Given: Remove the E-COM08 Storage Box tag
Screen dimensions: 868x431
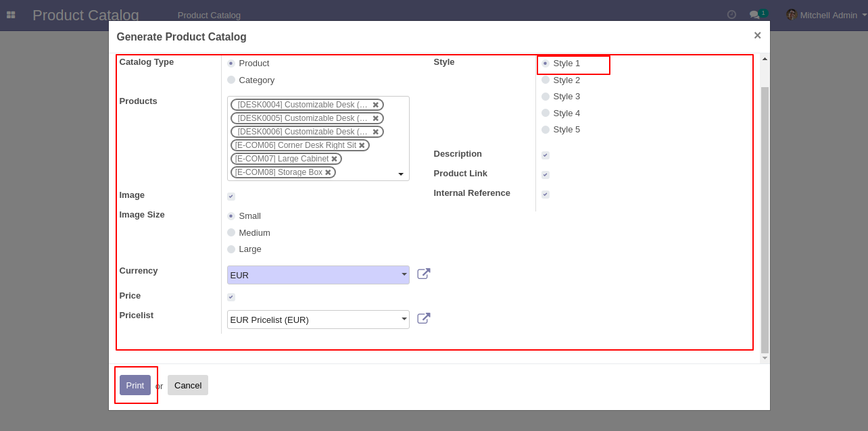Looking at the screenshot, I should pos(328,173).
